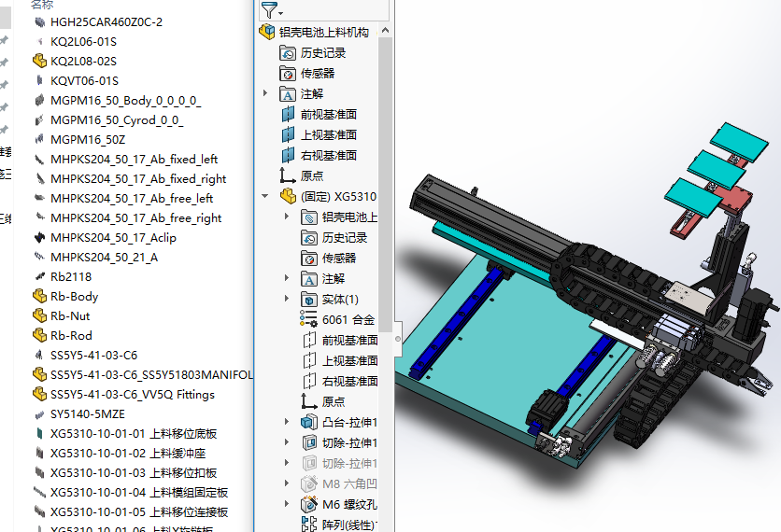Select file XG5310-10-01-02 上料缓冲座
Image resolution: width=781 pixels, height=532 pixels.
click(128, 453)
